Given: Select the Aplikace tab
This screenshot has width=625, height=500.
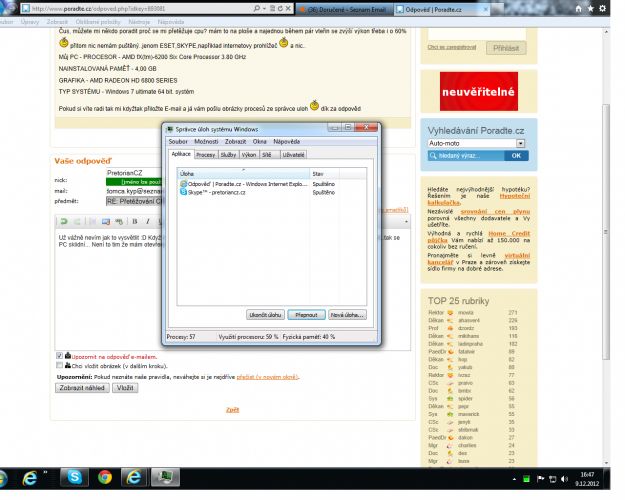Looking at the screenshot, I should pyautogui.click(x=181, y=154).
